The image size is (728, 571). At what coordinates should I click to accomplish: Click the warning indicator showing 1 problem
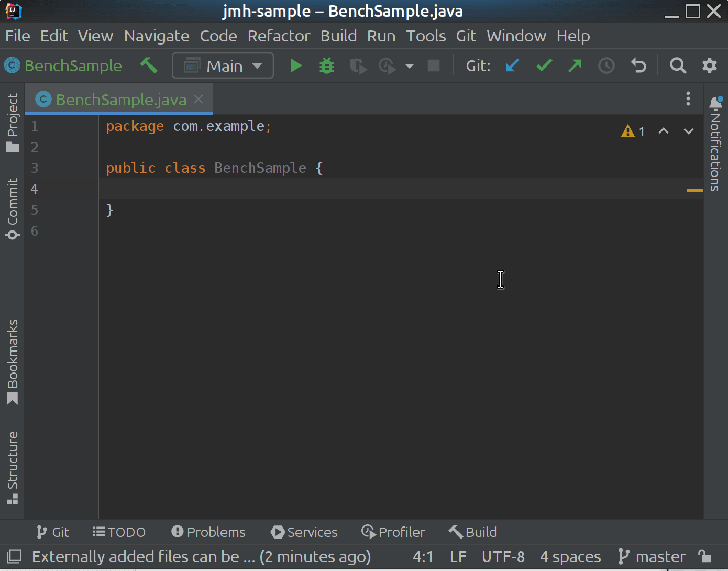(633, 131)
